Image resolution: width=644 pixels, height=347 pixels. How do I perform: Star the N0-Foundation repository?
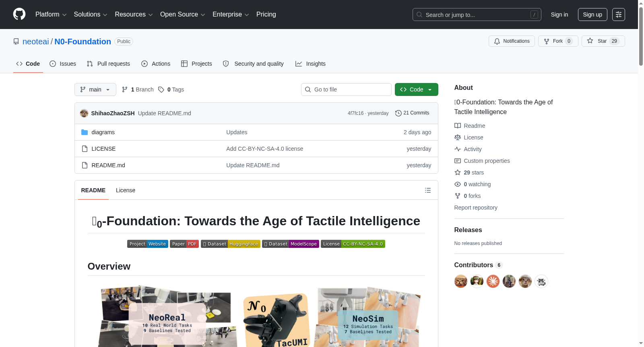[603, 41]
